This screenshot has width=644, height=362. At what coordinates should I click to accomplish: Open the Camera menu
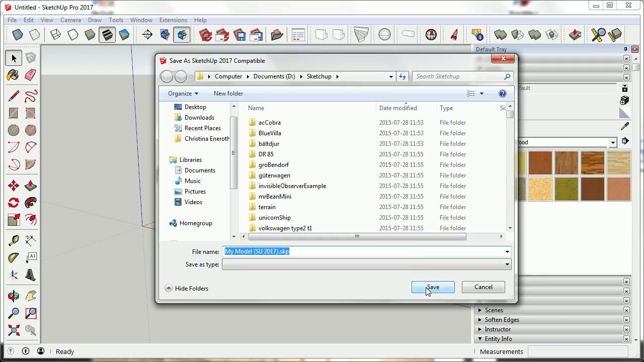[70, 20]
